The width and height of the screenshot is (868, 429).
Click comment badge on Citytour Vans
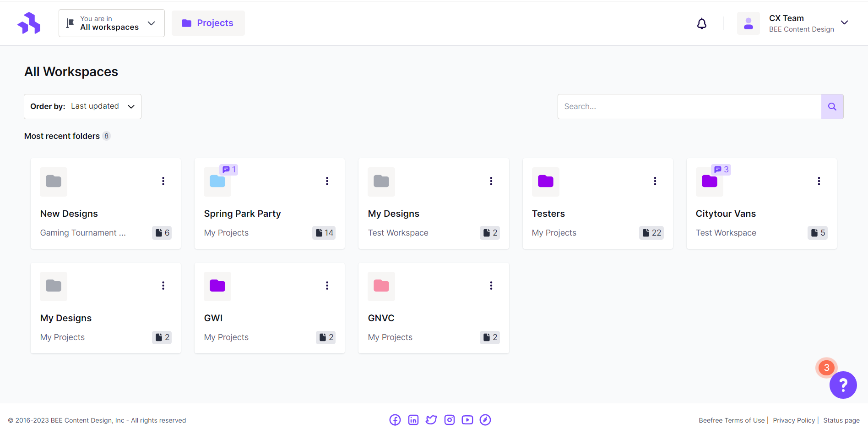point(721,170)
